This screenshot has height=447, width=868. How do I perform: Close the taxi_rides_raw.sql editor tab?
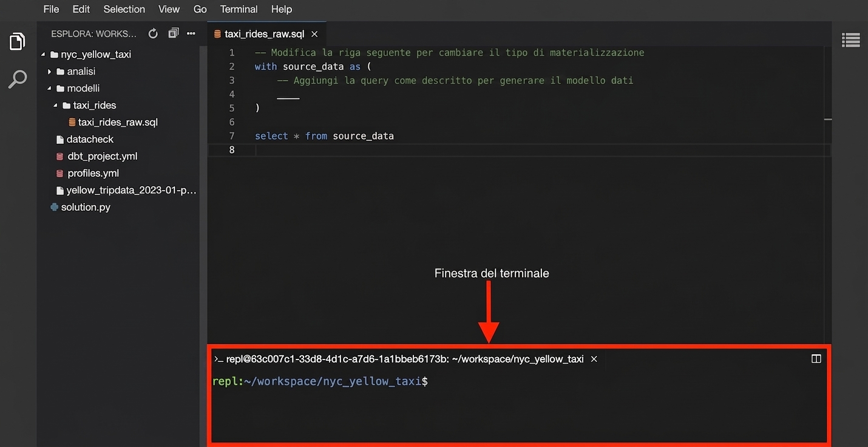314,34
